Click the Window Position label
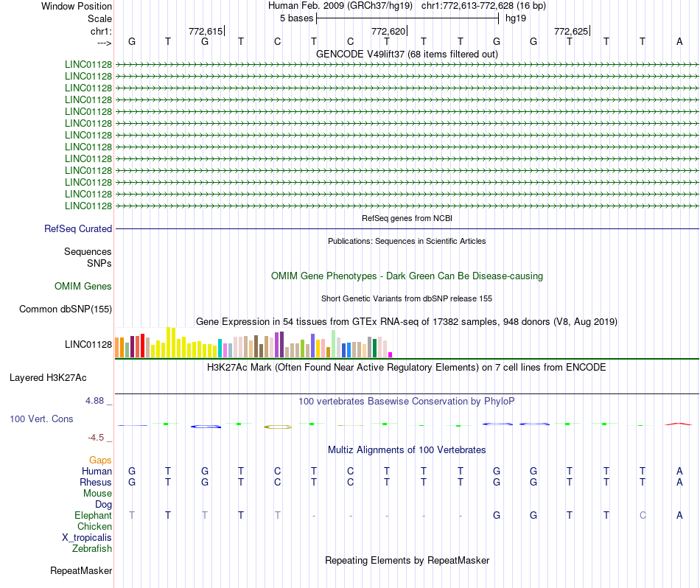 pyautogui.click(x=77, y=6)
